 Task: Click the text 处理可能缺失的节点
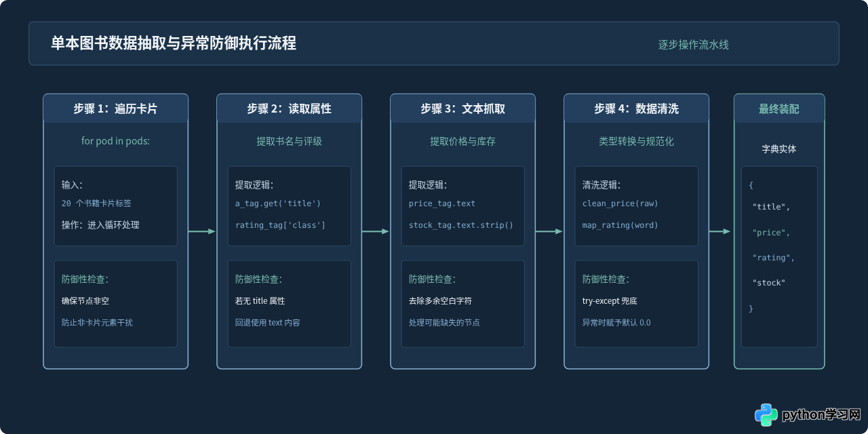[x=444, y=322]
